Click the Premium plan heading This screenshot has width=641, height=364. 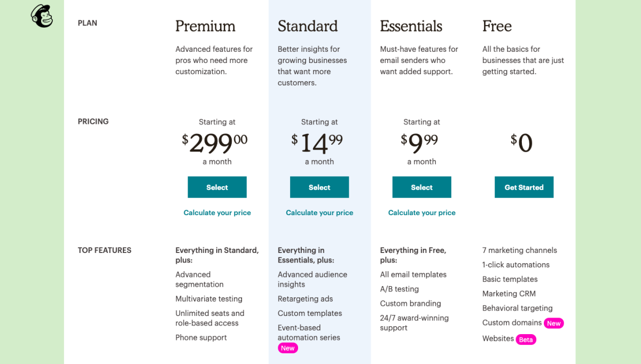coord(206,26)
